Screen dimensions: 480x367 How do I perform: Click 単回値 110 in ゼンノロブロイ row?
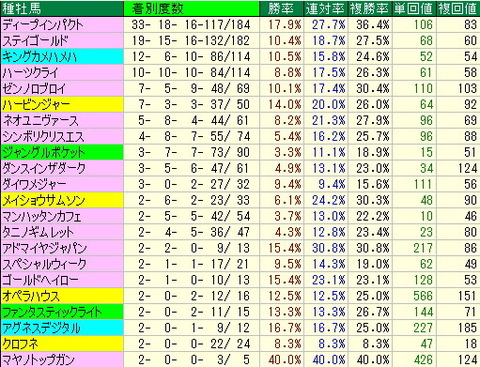(x=423, y=89)
